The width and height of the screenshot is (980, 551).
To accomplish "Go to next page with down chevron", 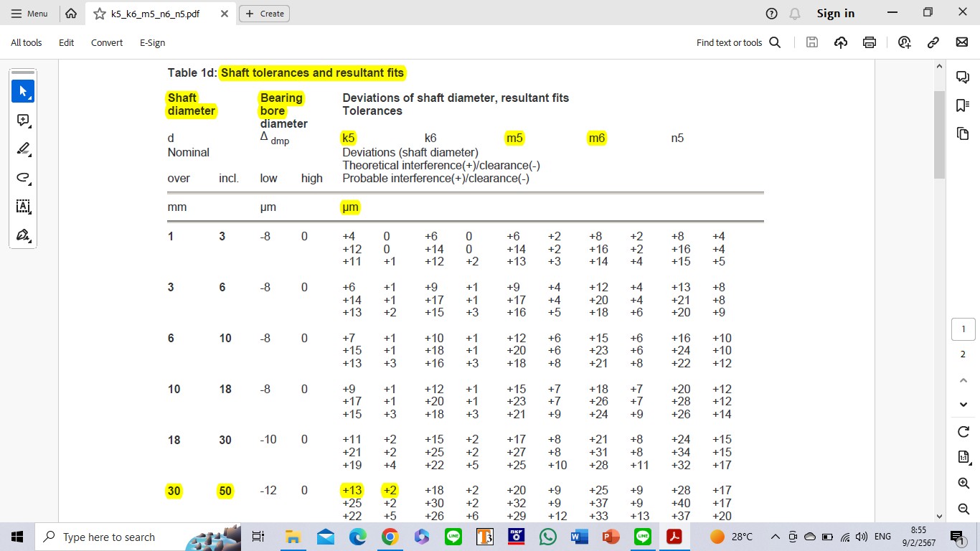I will [963, 405].
